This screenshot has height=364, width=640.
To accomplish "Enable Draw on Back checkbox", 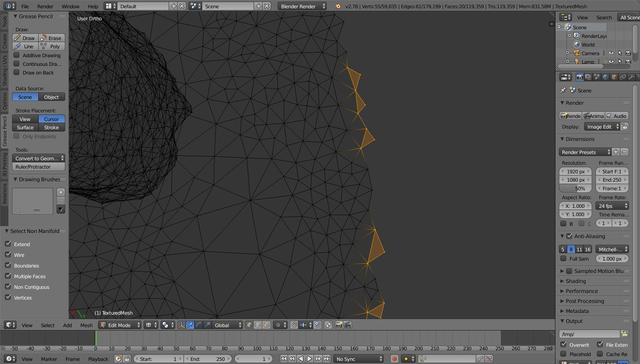I will pyautogui.click(x=17, y=72).
